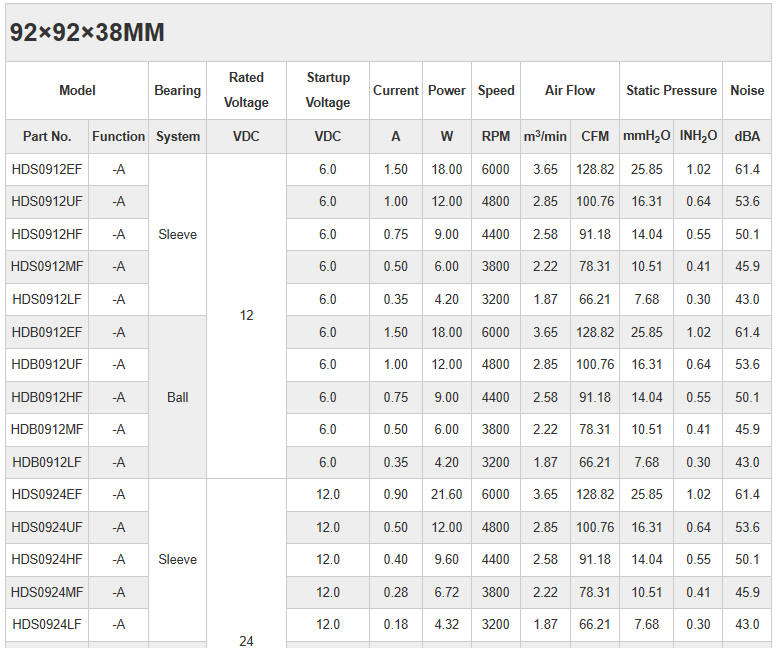Click the 12 VDC rated voltage cell
Image resolution: width=780 pixels, height=648 pixels.
[246, 316]
